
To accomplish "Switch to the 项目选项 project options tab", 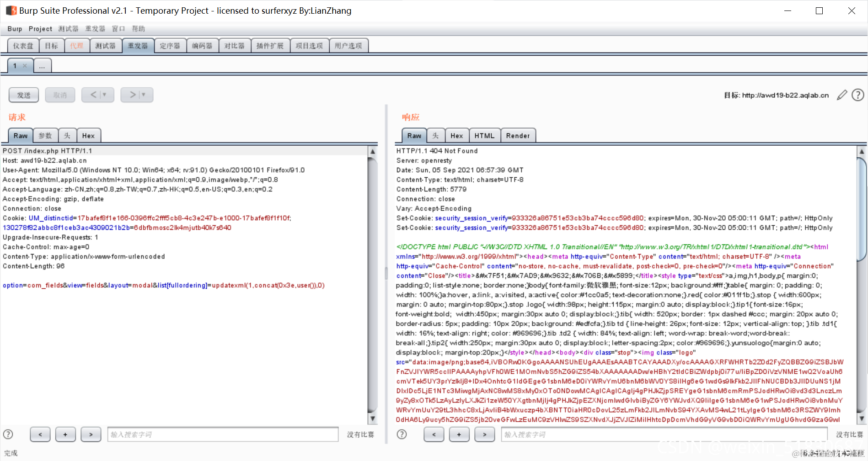I will click(x=310, y=46).
